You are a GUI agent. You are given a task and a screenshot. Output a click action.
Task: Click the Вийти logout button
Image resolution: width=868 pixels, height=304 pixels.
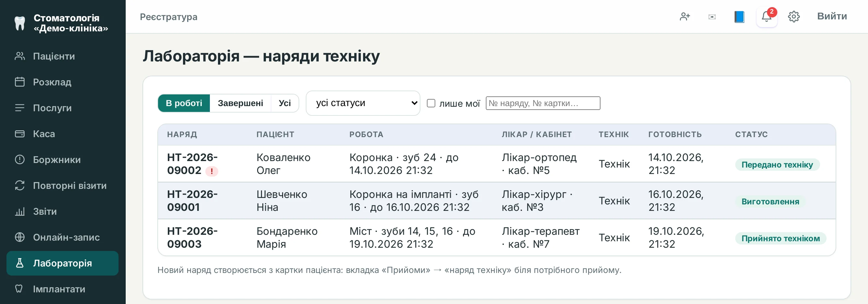(832, 16)
